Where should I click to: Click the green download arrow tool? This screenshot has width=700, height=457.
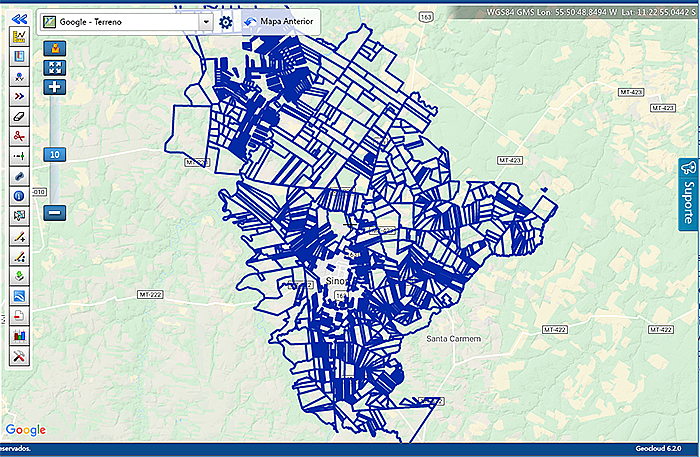19,276
